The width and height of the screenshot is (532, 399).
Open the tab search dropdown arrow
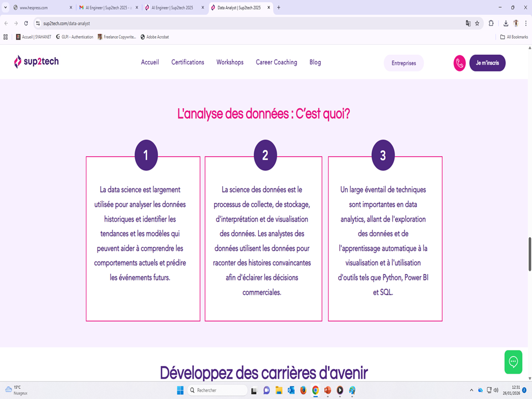point(6,8)
